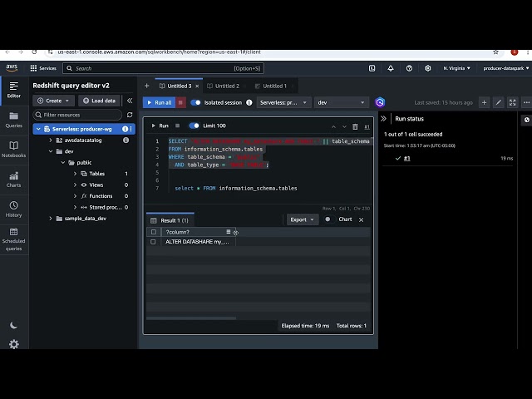Toggle the Chart switch
532x399 pixels.
328,219
